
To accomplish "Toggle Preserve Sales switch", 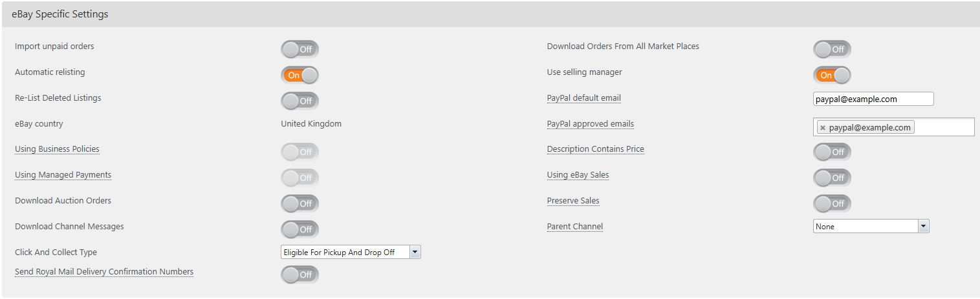I will point(832,203).
